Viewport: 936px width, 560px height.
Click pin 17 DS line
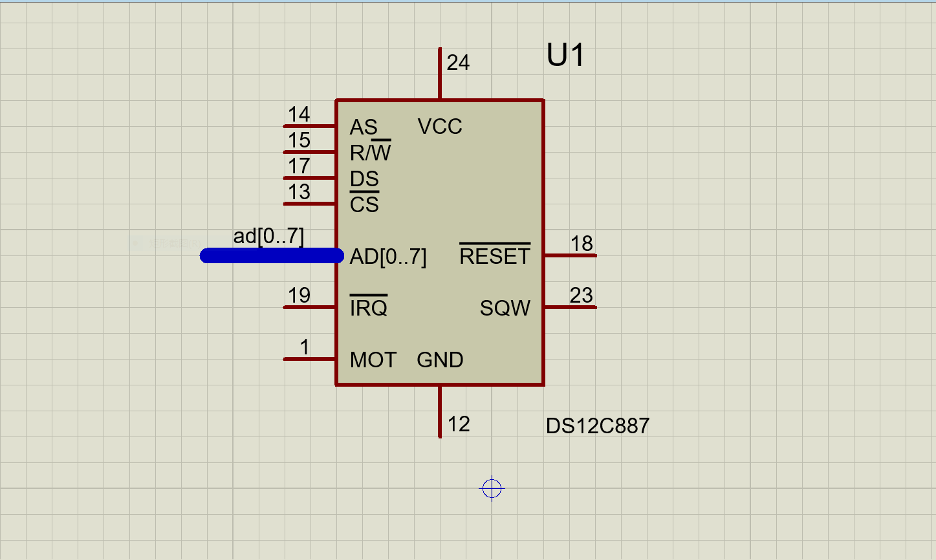click(x=310, y=178)
